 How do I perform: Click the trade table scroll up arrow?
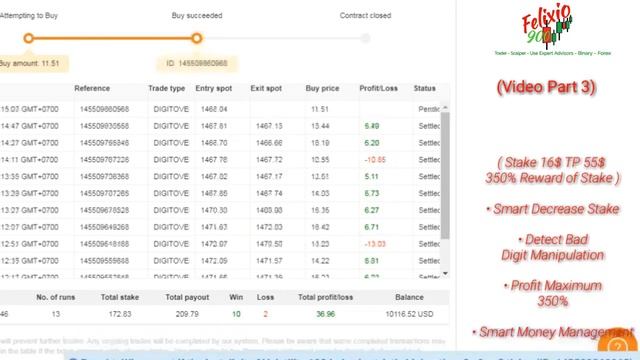click(445, 107)
